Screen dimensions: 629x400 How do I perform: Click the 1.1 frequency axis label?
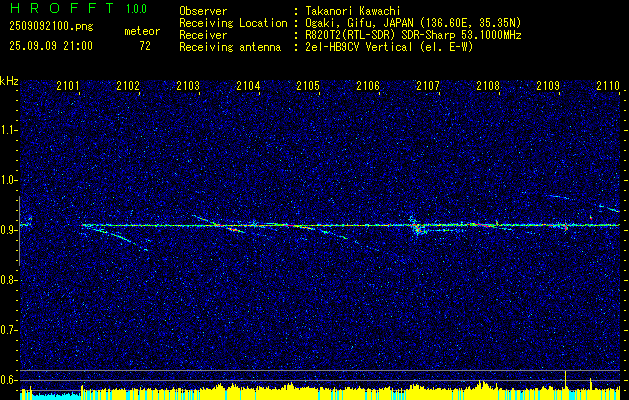pos(9,130)
